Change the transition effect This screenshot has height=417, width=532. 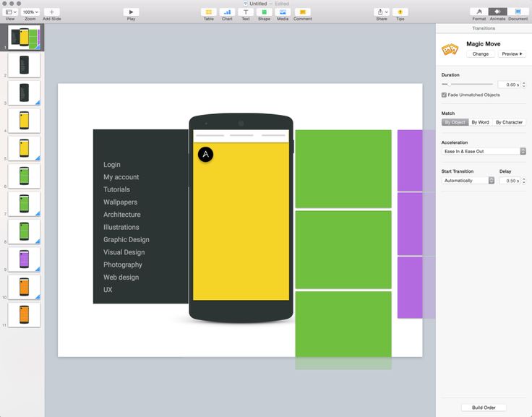(481, 54)
